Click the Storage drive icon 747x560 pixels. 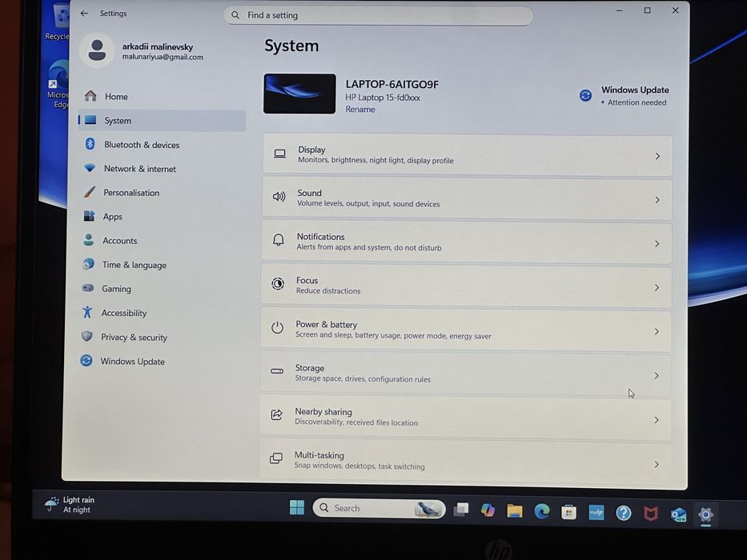277,371
